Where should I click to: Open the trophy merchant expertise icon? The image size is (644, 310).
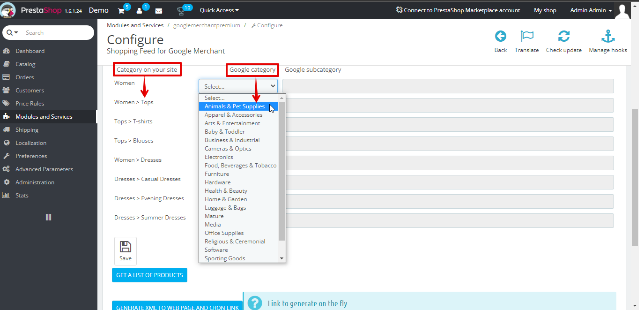click(x=181, y=11)
